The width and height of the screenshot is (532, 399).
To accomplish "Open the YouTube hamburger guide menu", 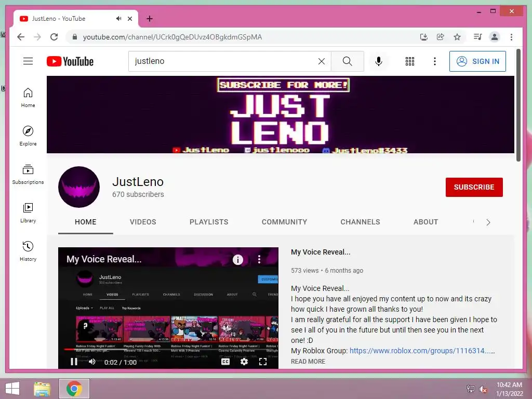I will (28, 61).
